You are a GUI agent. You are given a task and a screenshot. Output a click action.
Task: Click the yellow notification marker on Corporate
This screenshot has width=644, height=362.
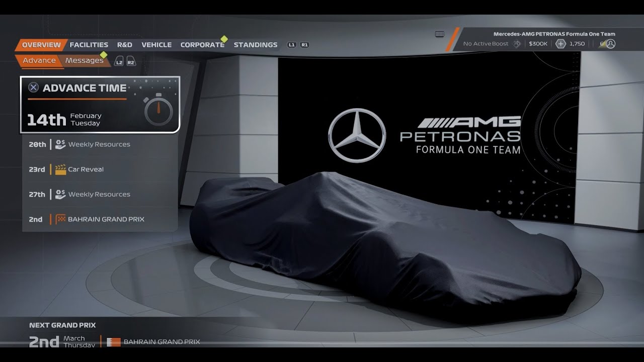click(x=224, y=39)
